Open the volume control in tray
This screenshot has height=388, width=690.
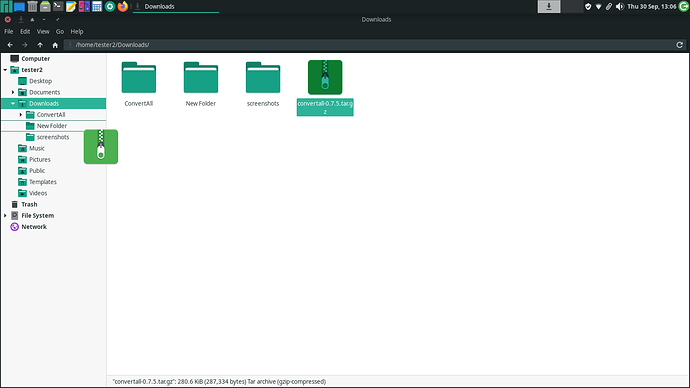[x=620, y=7]
